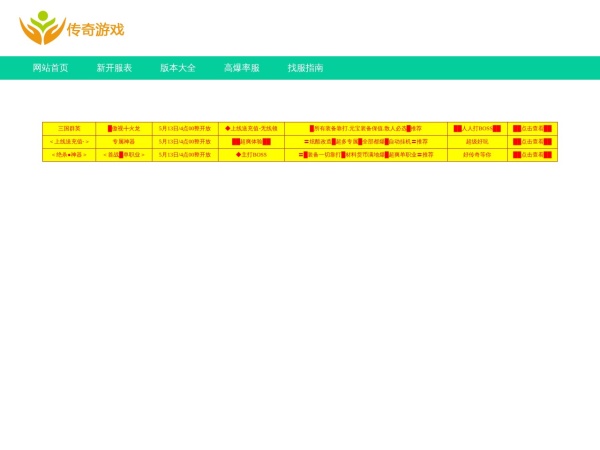Click the 三国群英 server name link
Viewport: 600px width, 450px height.
point(69,129)
